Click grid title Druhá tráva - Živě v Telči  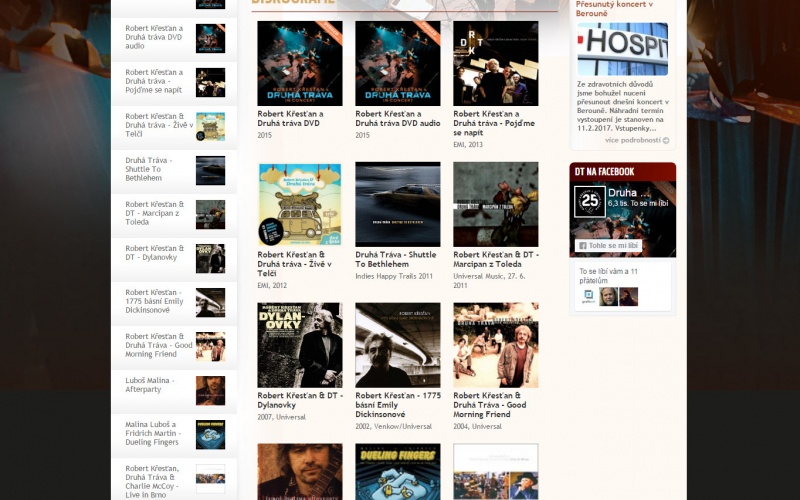[294, 264]
